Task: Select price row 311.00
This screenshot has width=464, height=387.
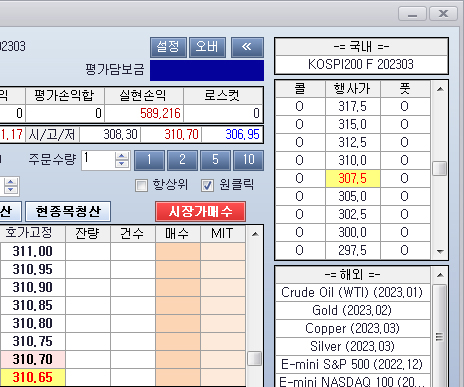Action: click(x=33, y=251)
